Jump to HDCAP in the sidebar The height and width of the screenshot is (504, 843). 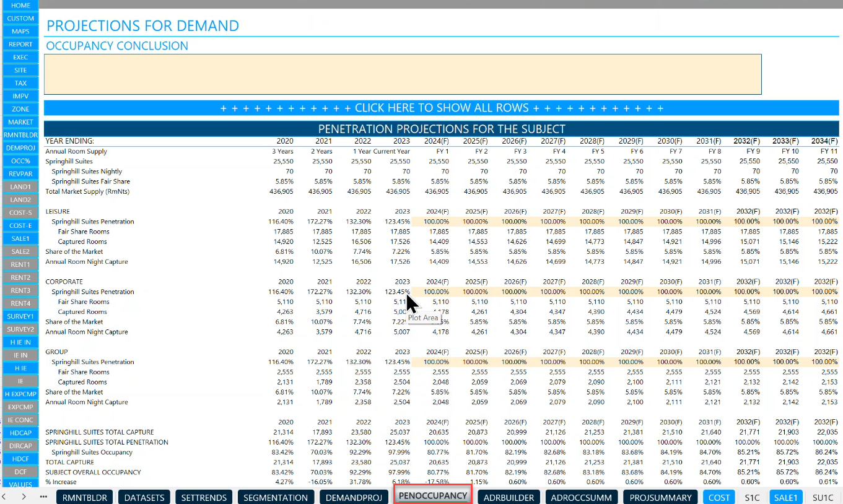20,433
